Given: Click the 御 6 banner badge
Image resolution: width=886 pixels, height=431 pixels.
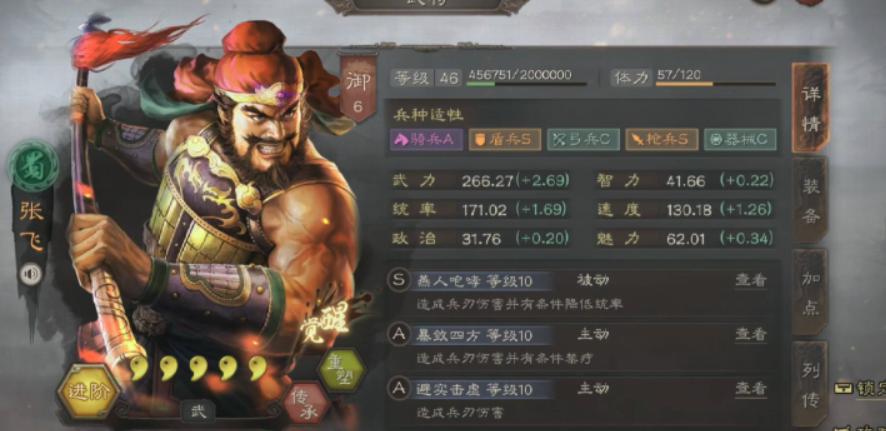Looking at the screenshot, I should coord(358,88).
